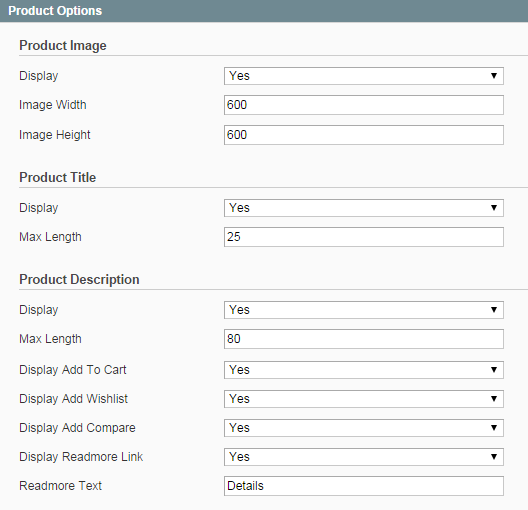Click the Readmore Text input field
This screenshot has width=528, height=510.
[x=364, y=486]
